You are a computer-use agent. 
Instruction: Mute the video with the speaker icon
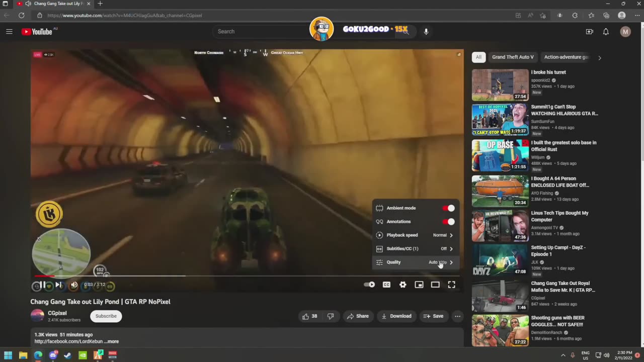tap(74, 285)
